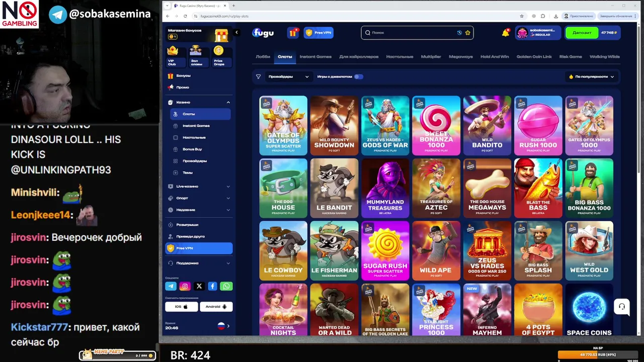Screen dimensions: 644x362
Task: Expand the Sport sidebar section
Action: coord(199,198)
